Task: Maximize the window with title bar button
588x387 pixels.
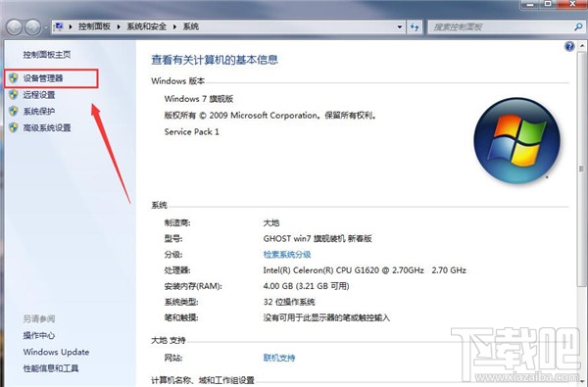Action: [548, 4]
